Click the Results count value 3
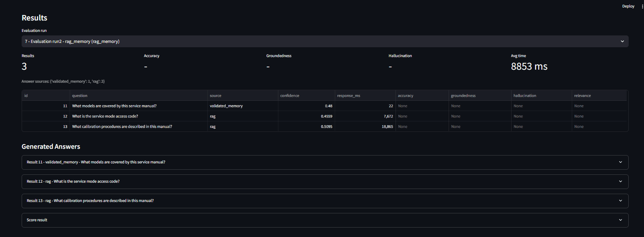This screenshot has width=644, height=237. tap(24, 67)
